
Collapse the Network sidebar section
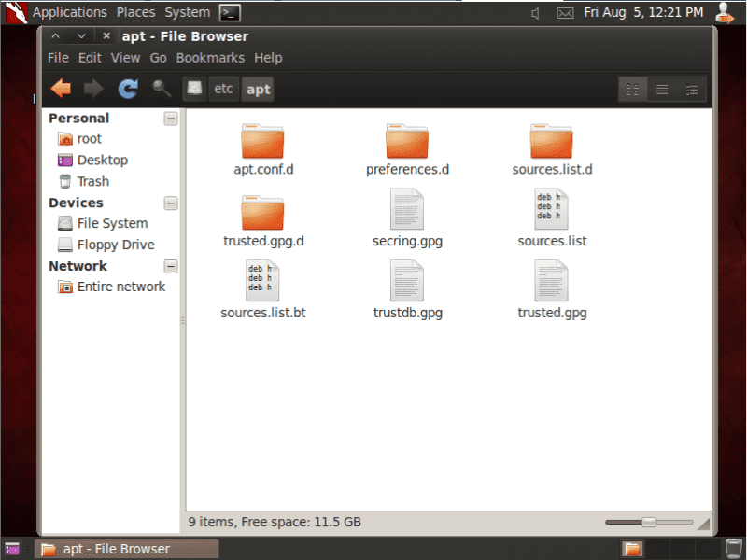(171, 266)
